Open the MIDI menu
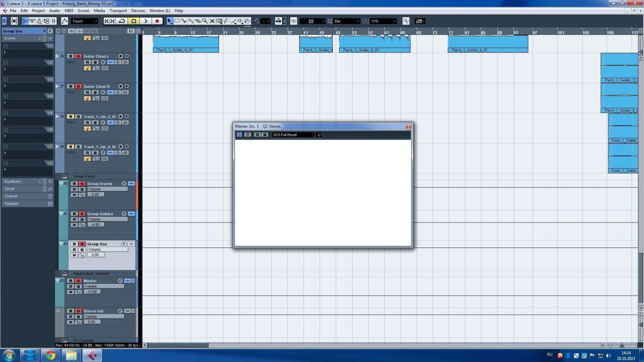 [69, 11]
